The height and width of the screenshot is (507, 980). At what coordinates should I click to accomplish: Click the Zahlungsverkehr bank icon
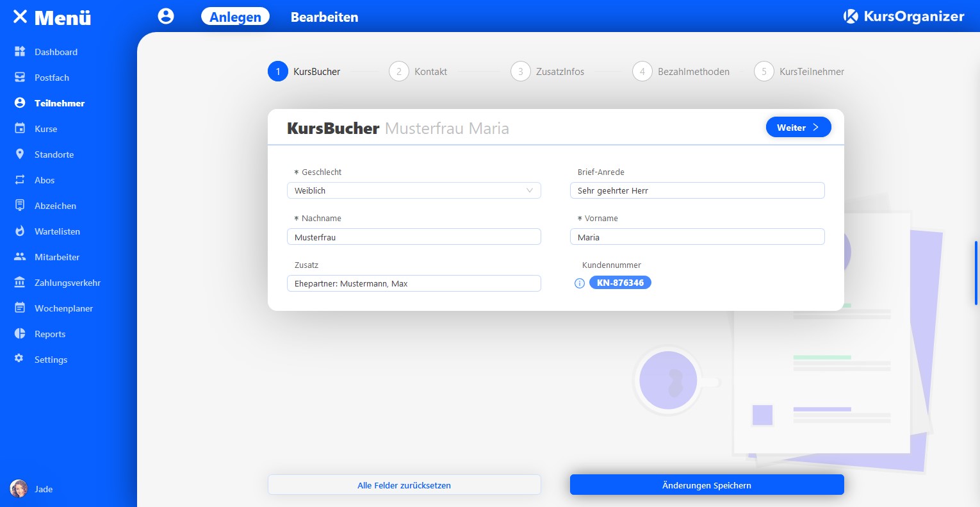pos(20,283)
